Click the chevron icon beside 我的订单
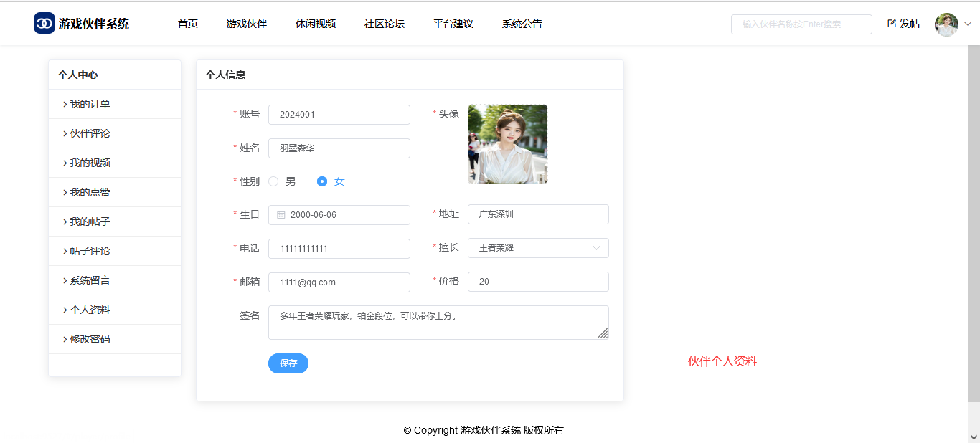This screenshot has height=443, width=980. pos(65,105)
